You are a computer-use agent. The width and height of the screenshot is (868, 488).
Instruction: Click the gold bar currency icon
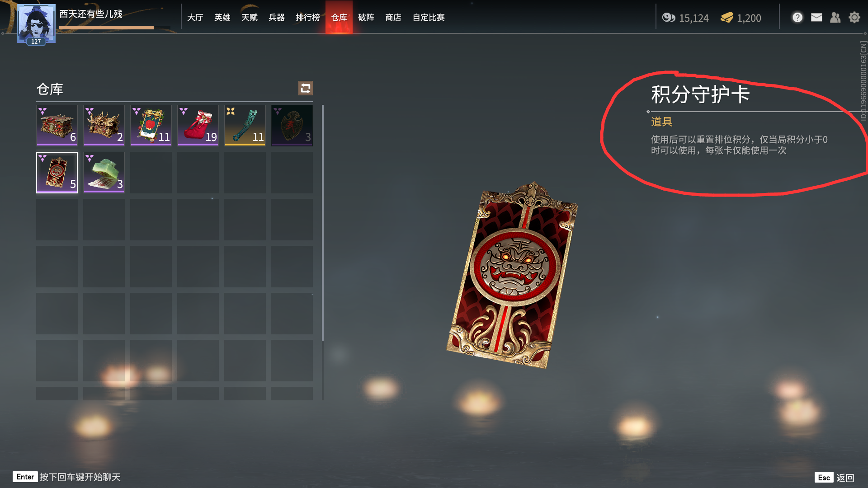point(727,18)
